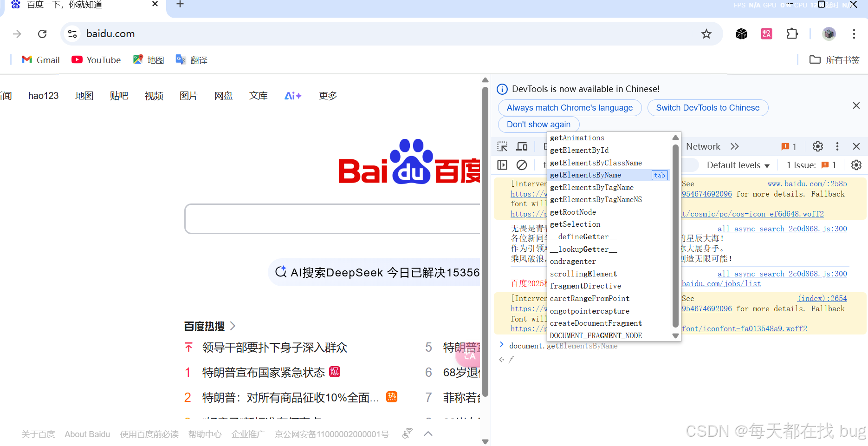The width and height of the screenshot is (868, 446).
Task: Toggle the console sidebar icon
Action: [502, 165]
